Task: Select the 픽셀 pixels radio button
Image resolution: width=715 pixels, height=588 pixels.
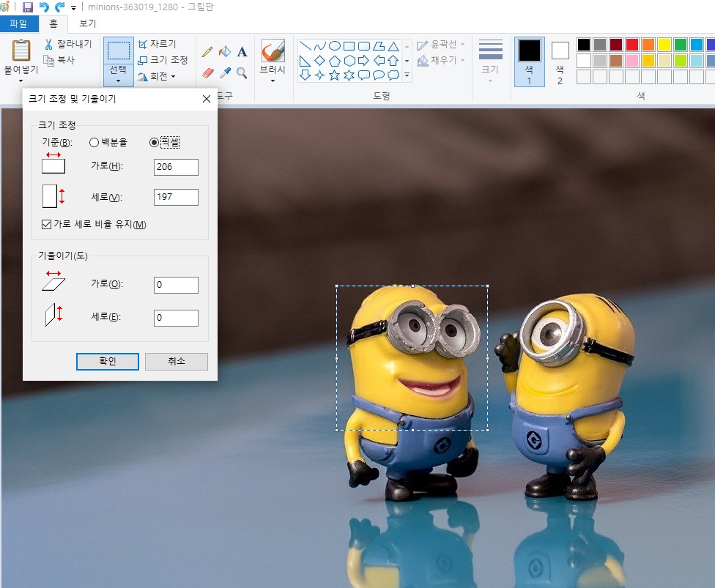Action: click(154, 142)
